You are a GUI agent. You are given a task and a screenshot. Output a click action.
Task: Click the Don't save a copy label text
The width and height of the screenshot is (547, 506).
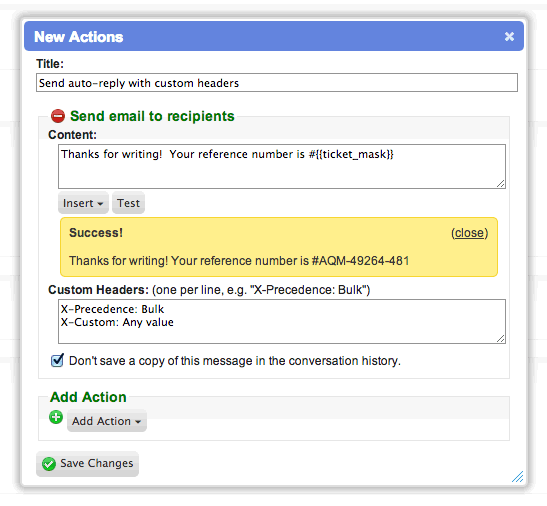[x=235, y=360]
